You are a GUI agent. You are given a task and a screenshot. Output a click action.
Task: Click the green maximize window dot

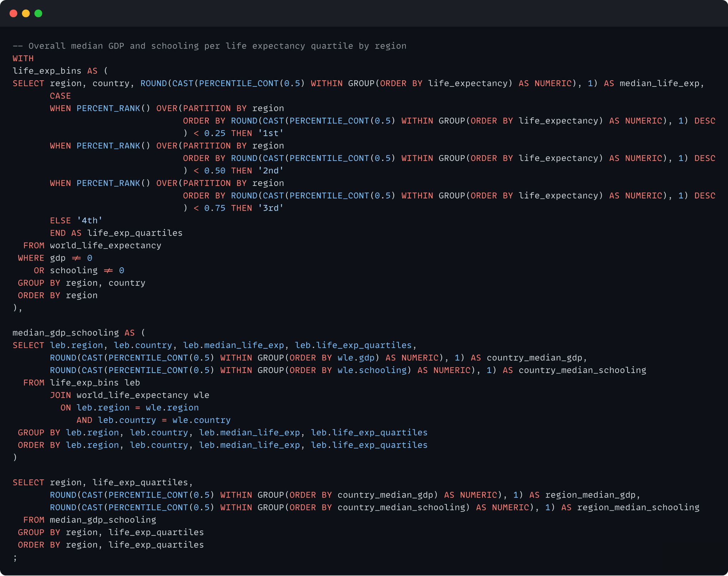point(39,14)
